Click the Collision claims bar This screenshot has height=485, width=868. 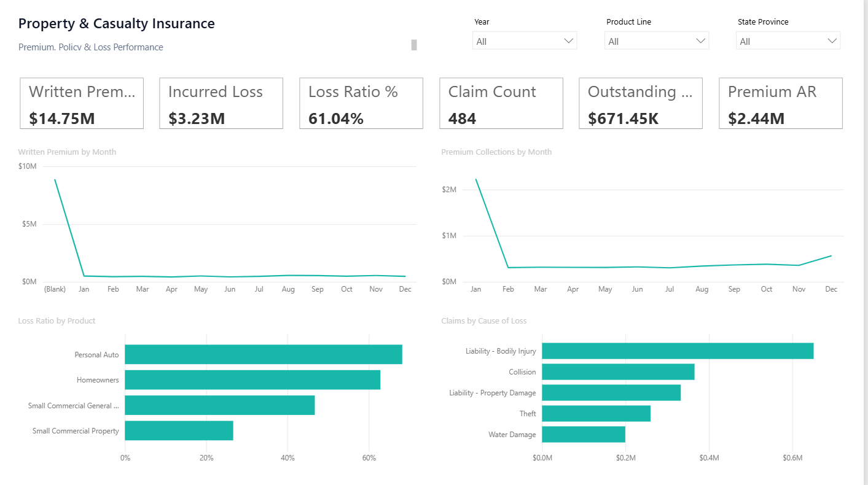(x=618, y=372)
